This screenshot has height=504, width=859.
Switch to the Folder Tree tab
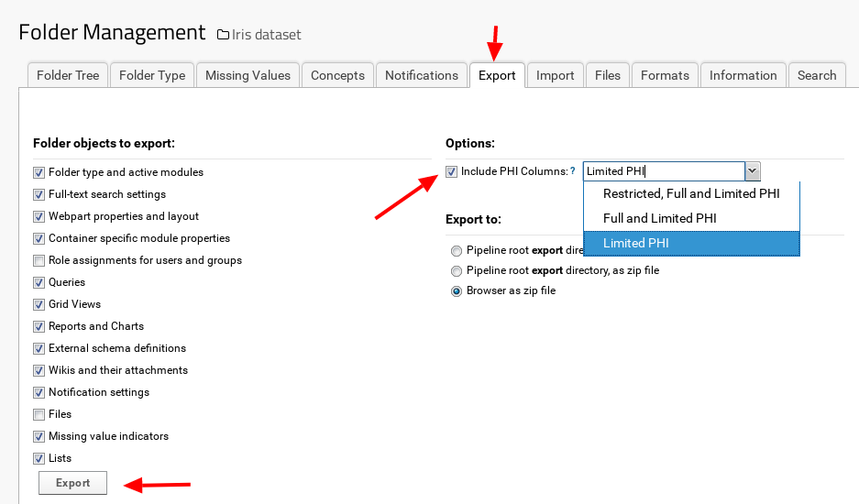coord(68,75)
